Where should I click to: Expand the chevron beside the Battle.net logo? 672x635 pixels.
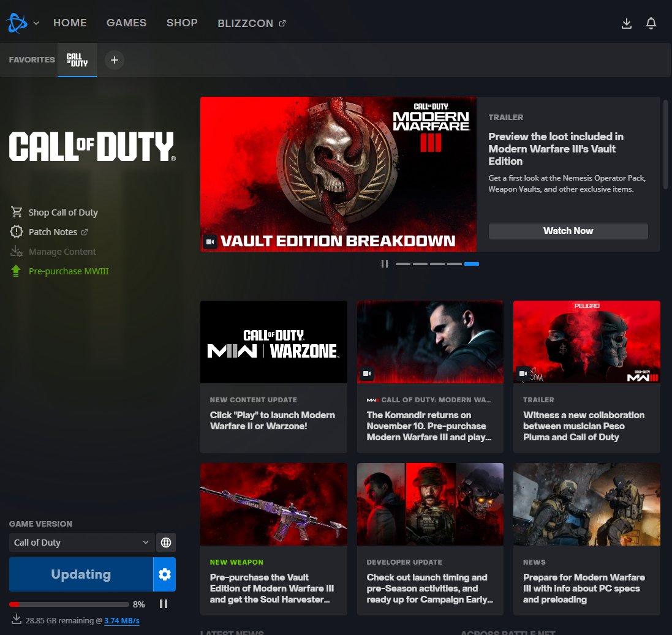click(x=35, y=23)
